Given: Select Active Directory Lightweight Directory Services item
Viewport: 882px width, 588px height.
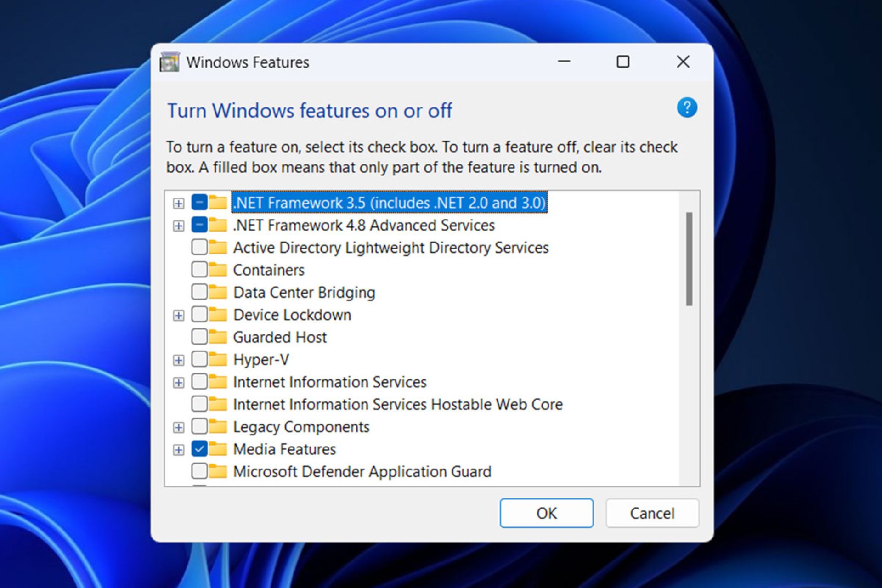Looking at the screenshot, I should point(390,248).
